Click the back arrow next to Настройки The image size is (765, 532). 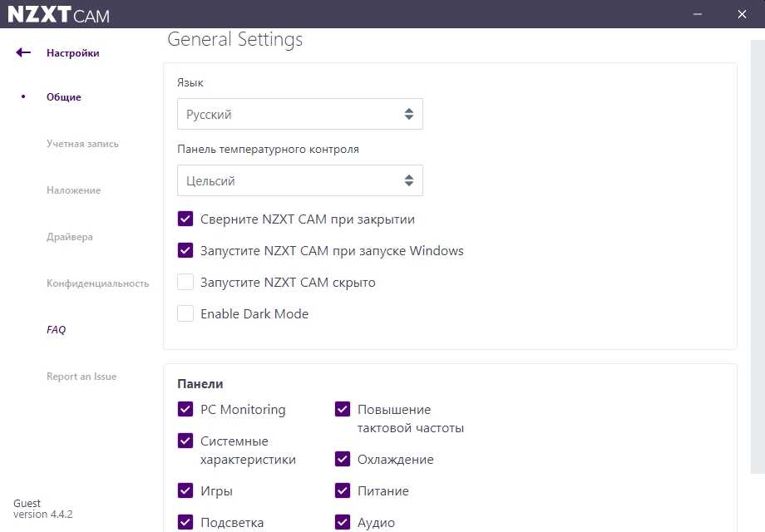[23, 53]
